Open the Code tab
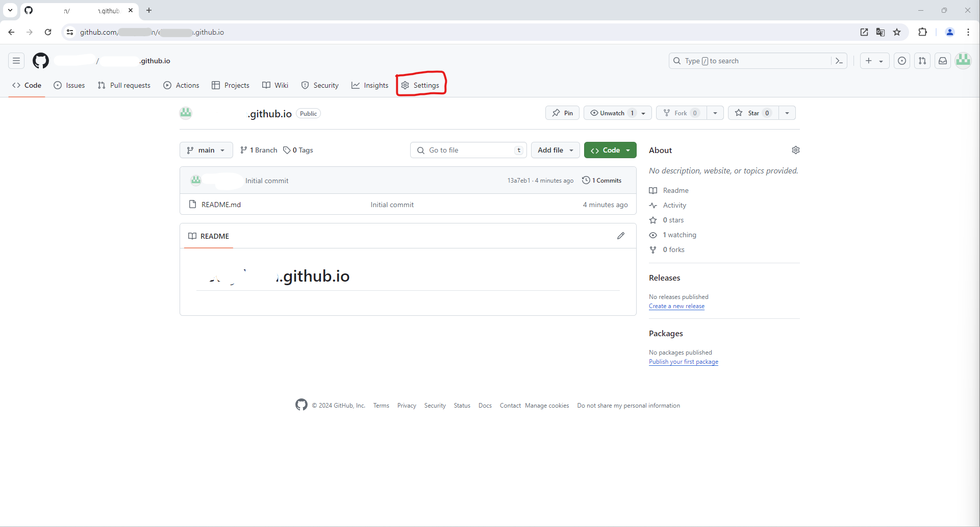Viewport: 980px width, 527px height. click(x=27, y=85)
